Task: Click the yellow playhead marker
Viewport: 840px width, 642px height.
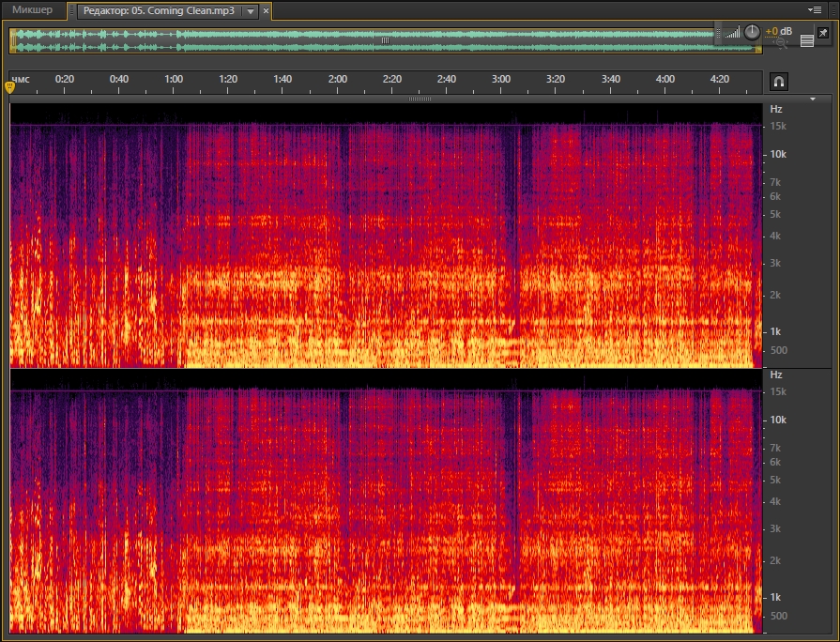Action: point(10,87)
